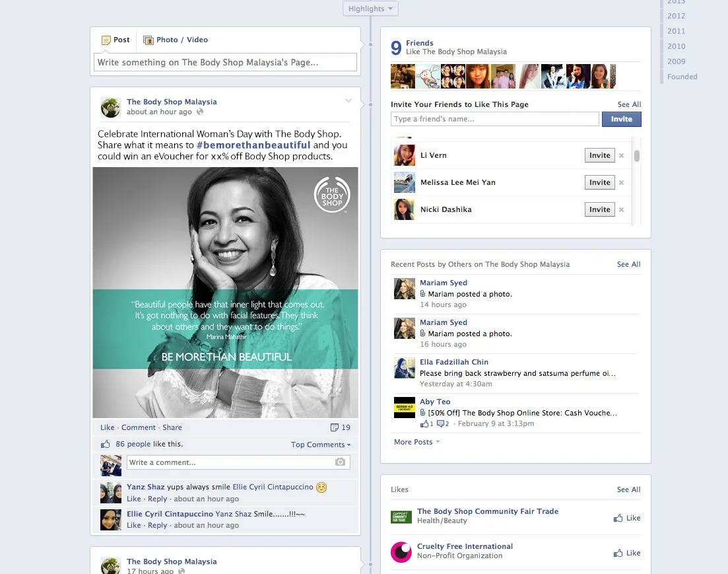Select the Photo / Video tab
The height and width of the screenshot is (574, 728).
point(176,40)
